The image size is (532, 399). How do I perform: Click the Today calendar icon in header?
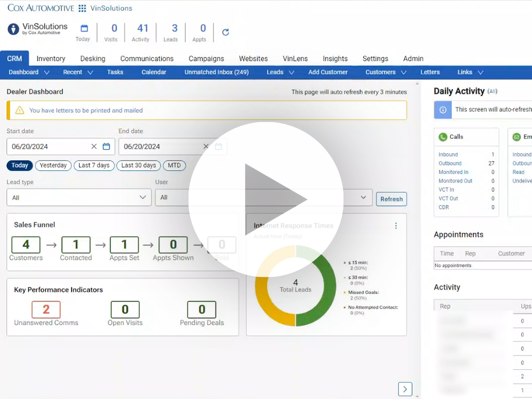click(x=84, y=29)
